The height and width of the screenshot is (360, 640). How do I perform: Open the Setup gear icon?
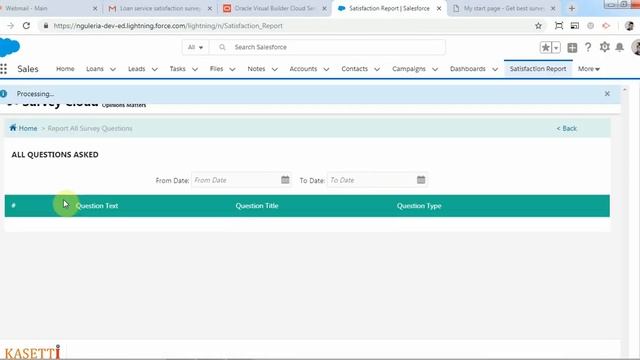pyautogui.click(x=604, y=47)
